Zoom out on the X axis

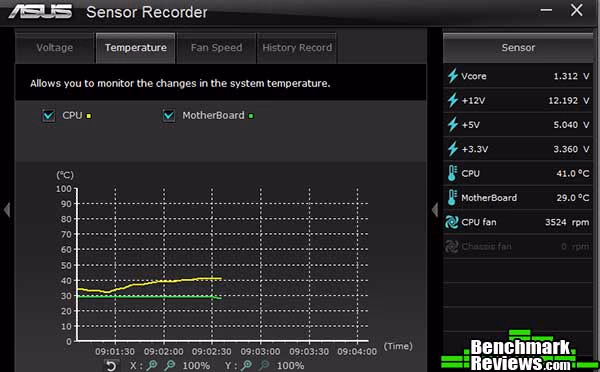click(170, 365)
